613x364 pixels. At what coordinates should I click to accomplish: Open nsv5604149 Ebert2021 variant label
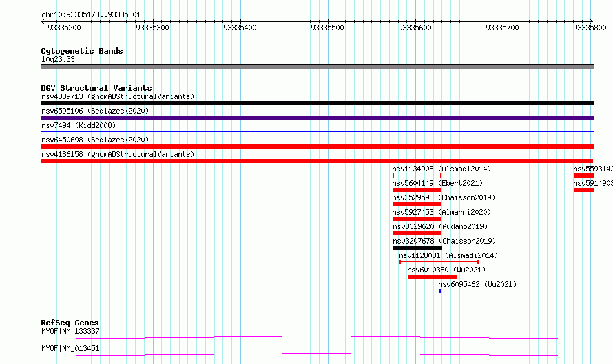coord(437,183)
